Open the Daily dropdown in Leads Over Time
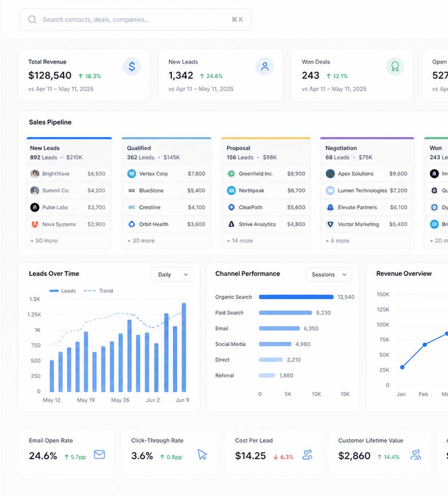This screenshot has height=496, width=448. (172, 275)
